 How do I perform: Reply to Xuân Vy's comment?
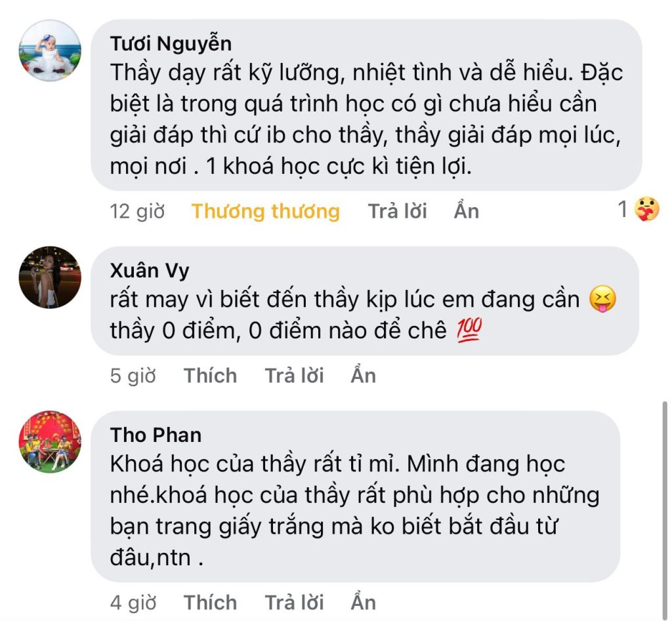click(294, 376)
